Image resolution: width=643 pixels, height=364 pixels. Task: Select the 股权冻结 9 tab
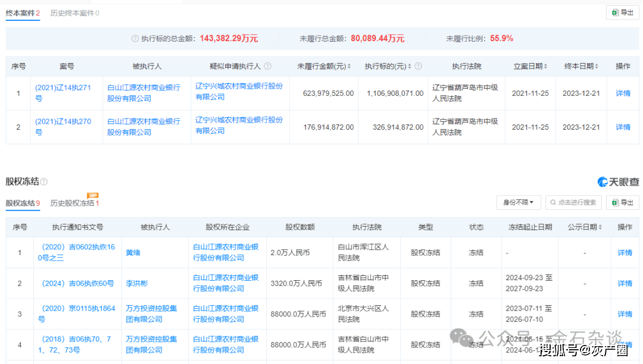coord(23,203)
